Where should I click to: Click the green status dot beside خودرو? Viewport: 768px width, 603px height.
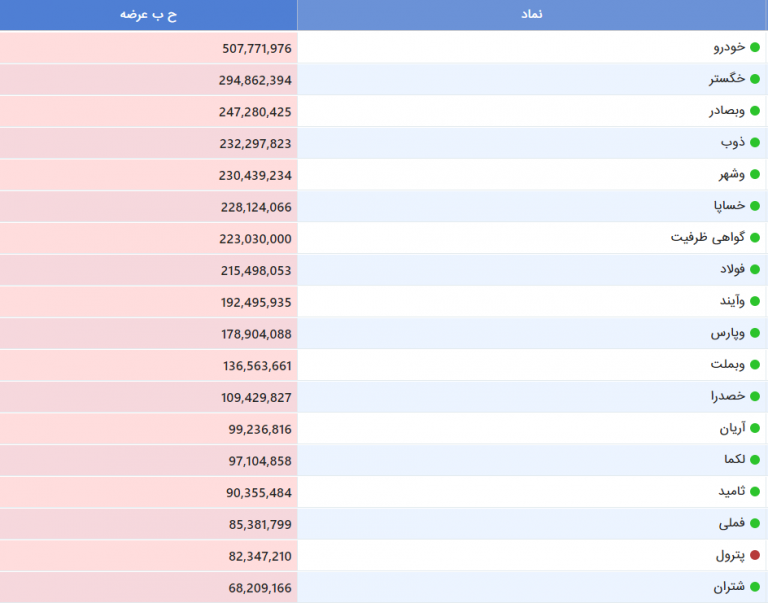(x=755, y=48)
